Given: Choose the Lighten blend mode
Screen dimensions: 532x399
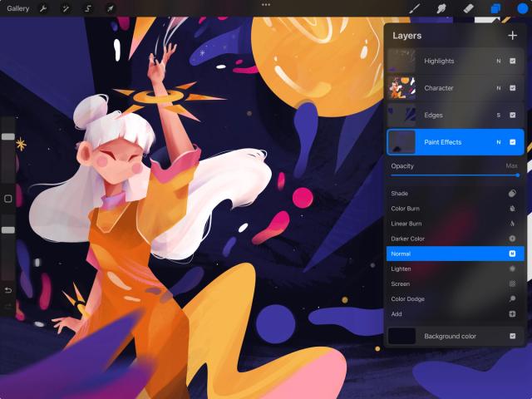Looking at the screenshot, I should [x=456, y=268].
